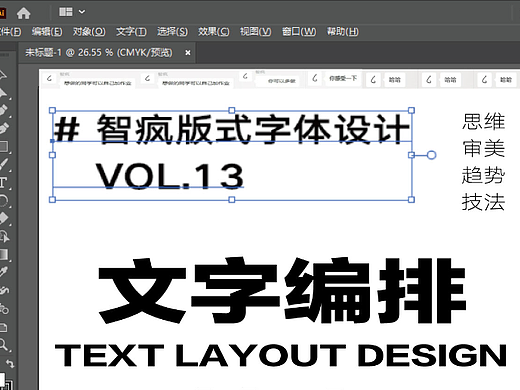Select the Curvature tool

tap(3, 128)
